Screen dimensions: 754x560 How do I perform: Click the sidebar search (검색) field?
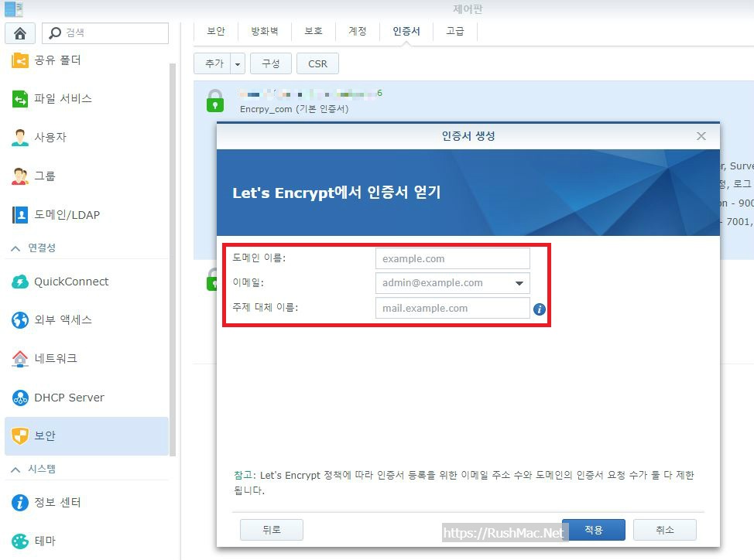105,33
